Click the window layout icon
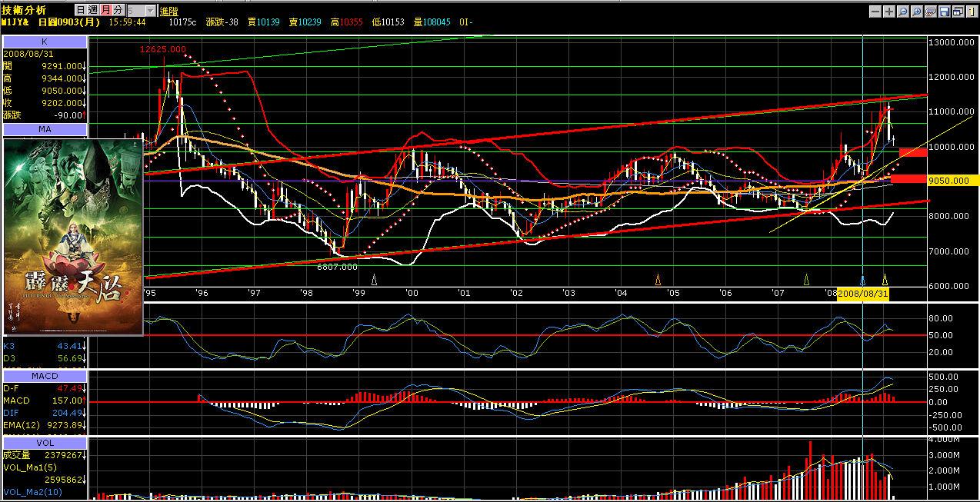Viewport: 980px width, 502px height. point(958,12)
